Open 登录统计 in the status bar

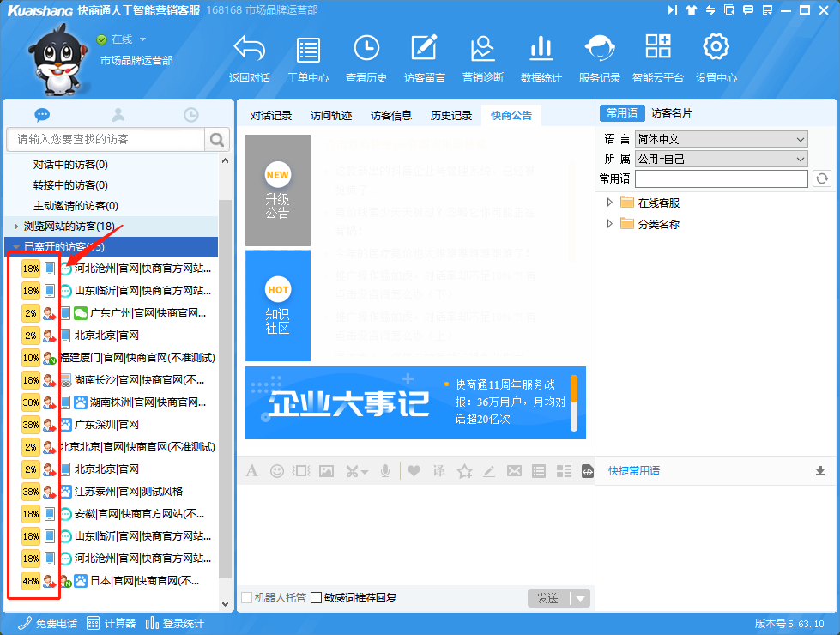175,624
